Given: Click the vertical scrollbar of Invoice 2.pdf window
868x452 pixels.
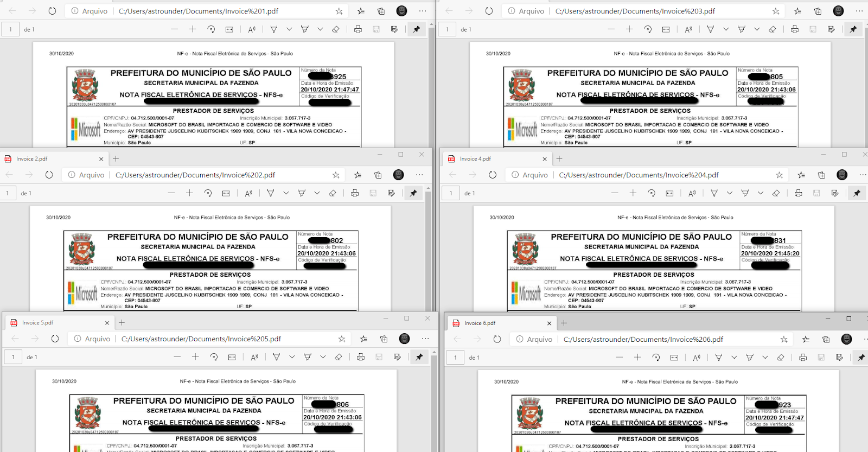Looking at the screenshot, I should tap(429, 249).
